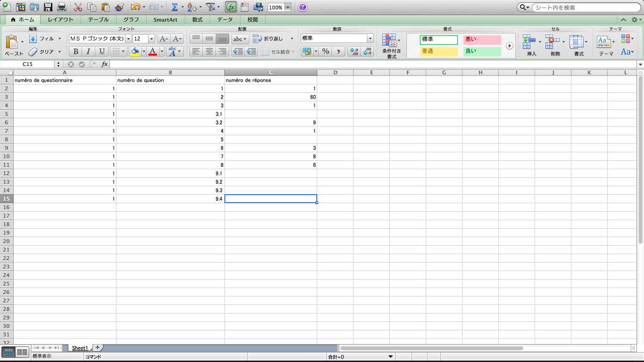Decrease cell indent
Image resolution: width=644 pixels, height=362 pixels.
[238, 52]
